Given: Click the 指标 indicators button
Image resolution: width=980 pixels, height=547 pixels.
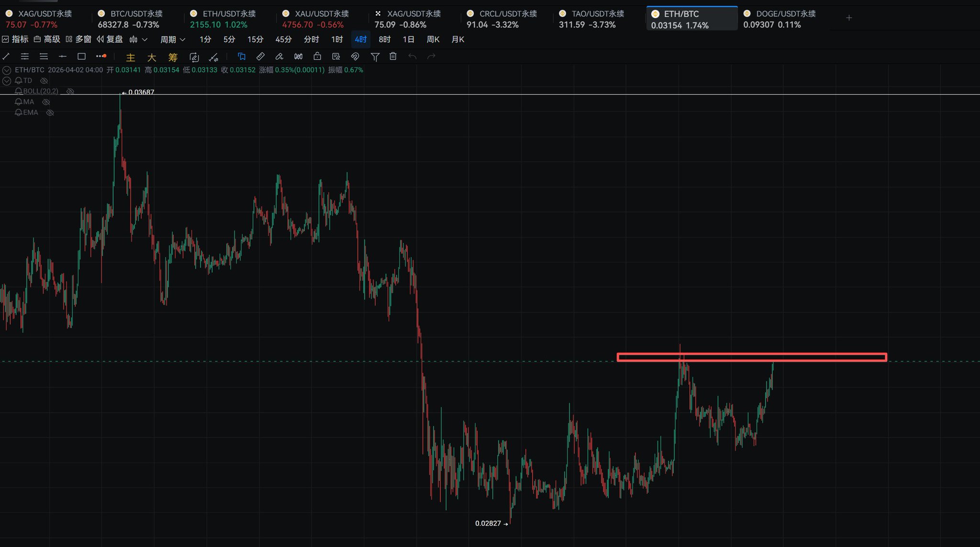Looking at the screenshot, I should (15, 39).
